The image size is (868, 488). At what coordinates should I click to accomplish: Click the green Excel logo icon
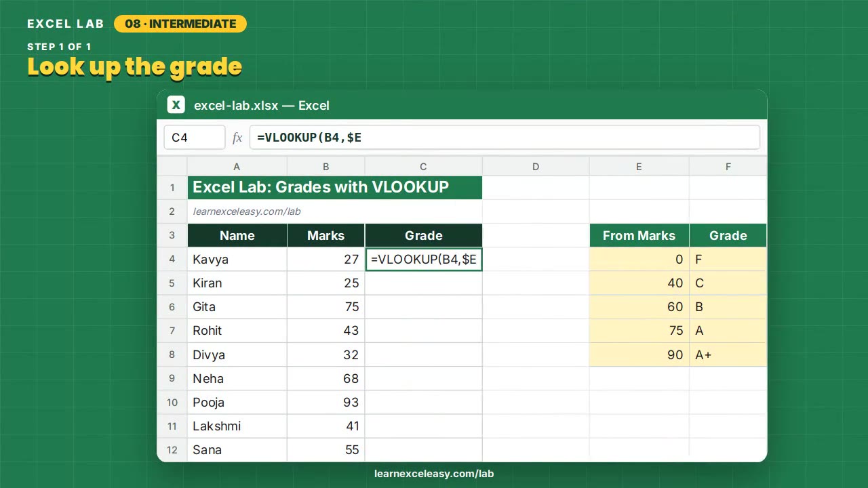[176, 105]
